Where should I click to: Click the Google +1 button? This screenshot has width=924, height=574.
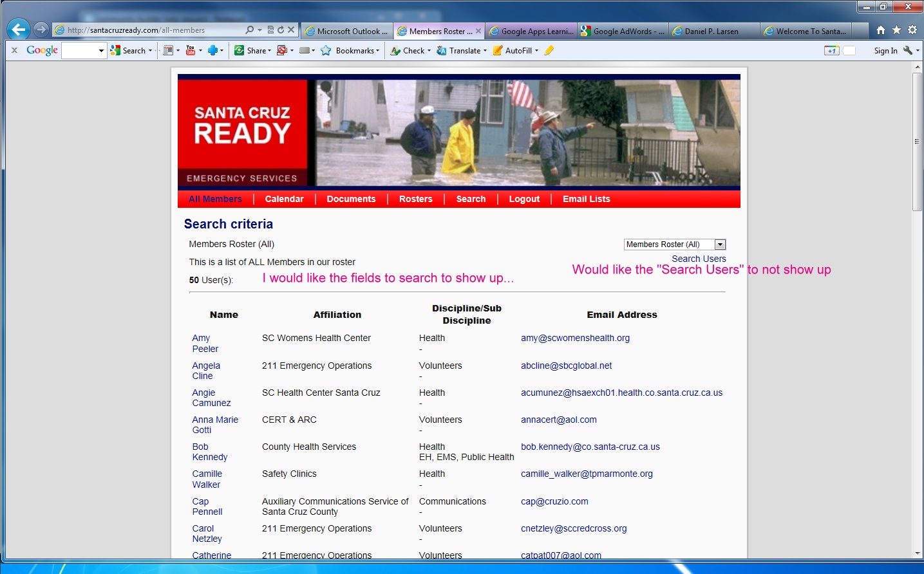(x=831, y=50)
